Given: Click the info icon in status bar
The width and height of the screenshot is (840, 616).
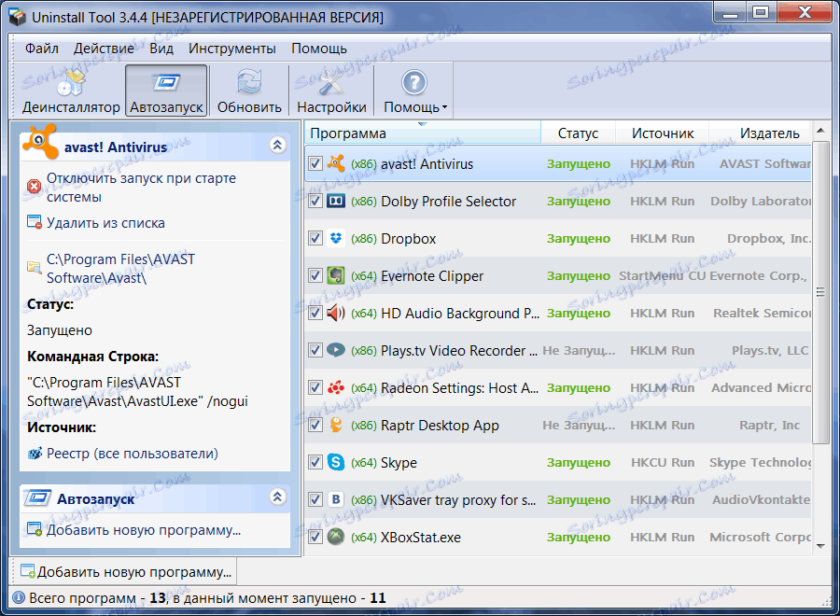Looking at the screenshot, I should click(19, 597).
